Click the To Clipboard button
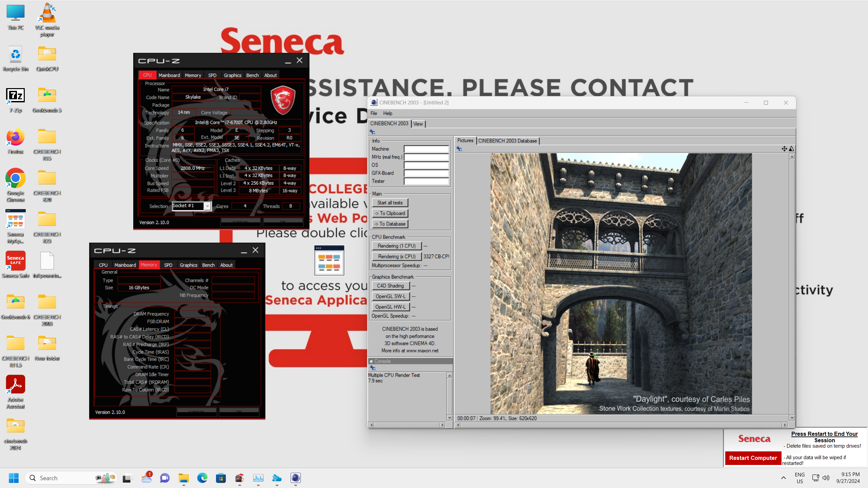The image size is (868, 488). pos(390,213)
